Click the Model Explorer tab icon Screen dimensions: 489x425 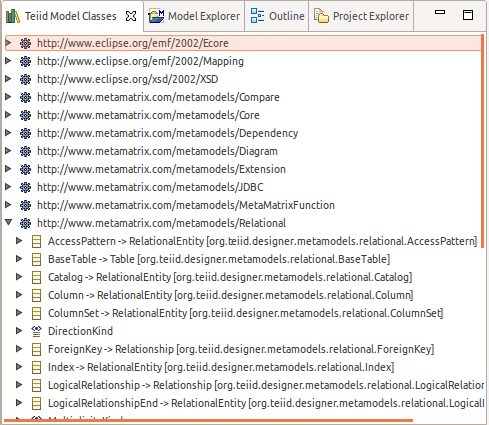coord(156,16)
